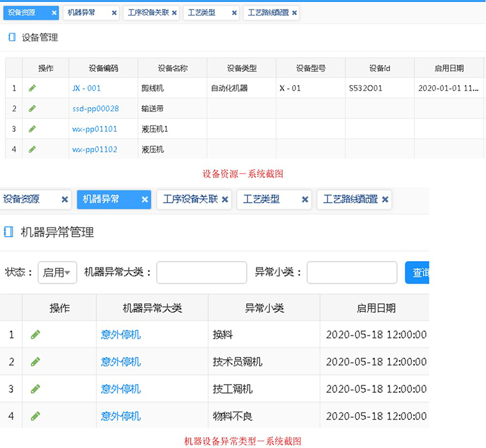Click the 设备型号 column header
The image size is (486, 448).
coord(311,68)
